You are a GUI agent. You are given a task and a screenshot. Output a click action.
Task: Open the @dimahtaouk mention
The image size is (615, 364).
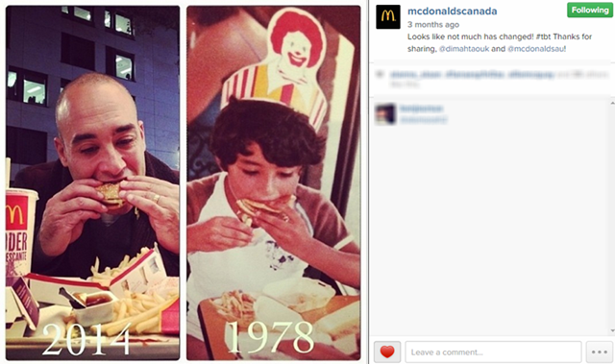pos(464,49)
